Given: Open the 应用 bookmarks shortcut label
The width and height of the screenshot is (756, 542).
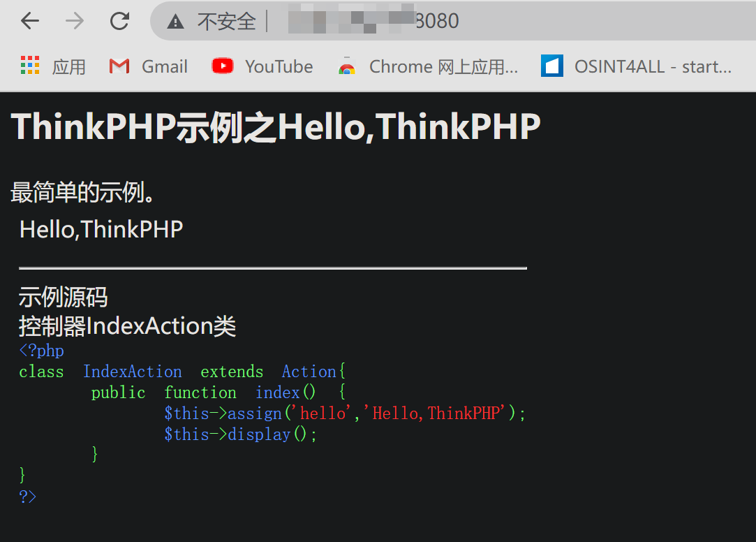Looking at the screenshot, I should (69, 66).
